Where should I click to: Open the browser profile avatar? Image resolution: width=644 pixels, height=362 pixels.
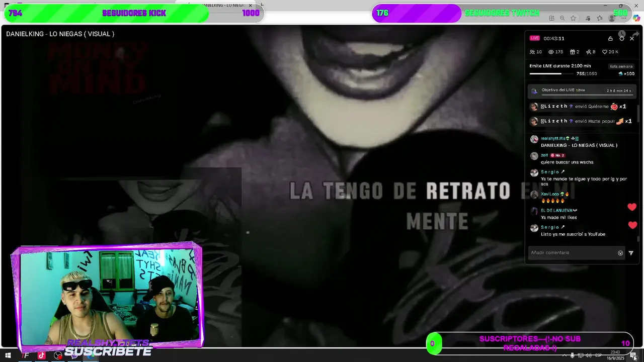(x=612, y=18)
